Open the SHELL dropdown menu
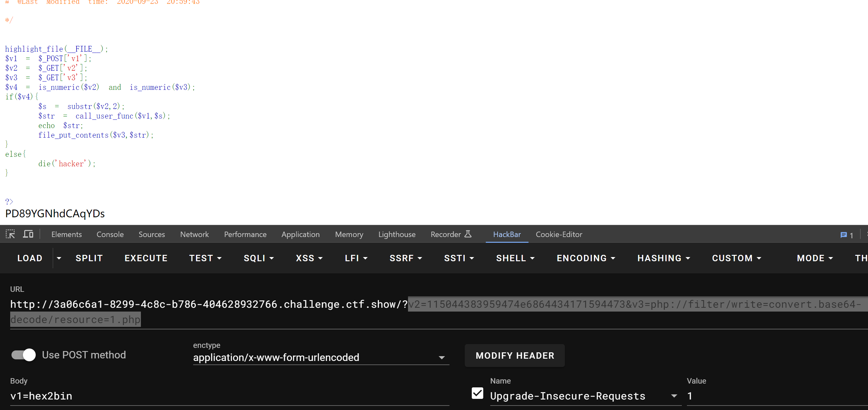Screen dimensions: 868x410 (515, 258)
